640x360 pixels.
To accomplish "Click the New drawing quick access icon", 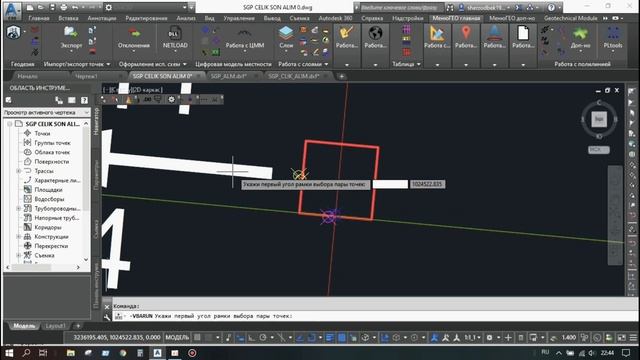I will 30,7.
